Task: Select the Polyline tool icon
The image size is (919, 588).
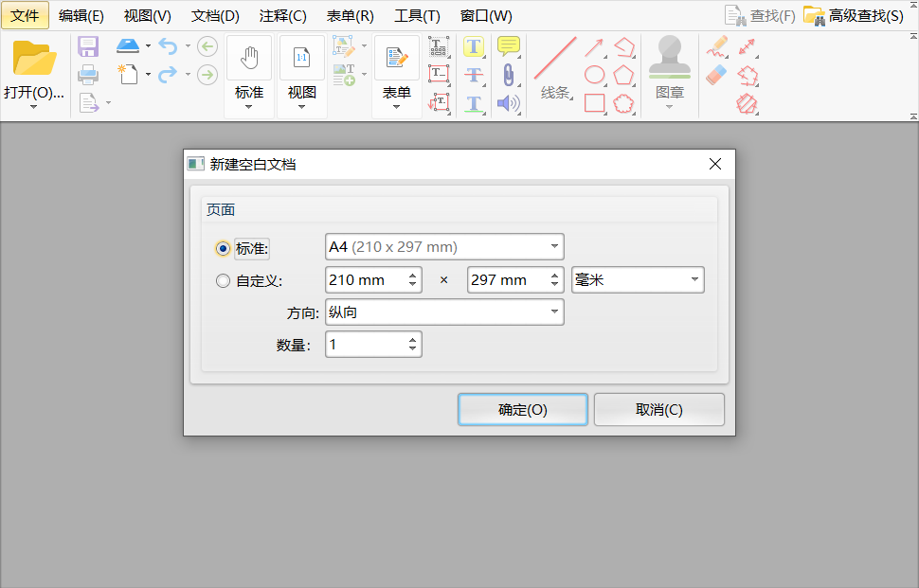Action: [624, 46]
